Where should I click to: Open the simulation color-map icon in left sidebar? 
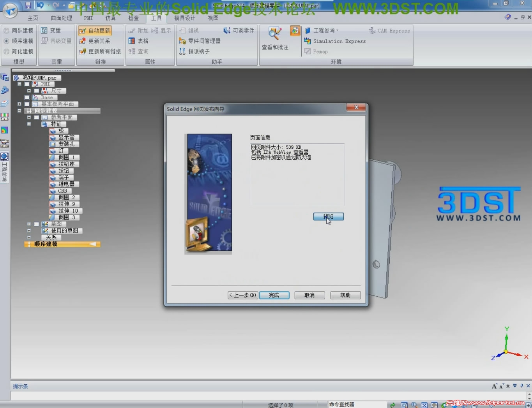point(5,130)
